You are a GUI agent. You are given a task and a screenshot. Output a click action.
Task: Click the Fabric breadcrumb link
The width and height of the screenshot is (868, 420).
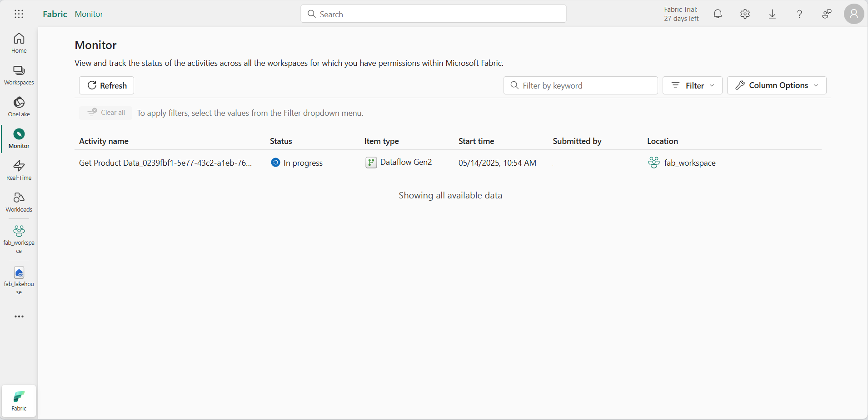click(x=55, y=14)
